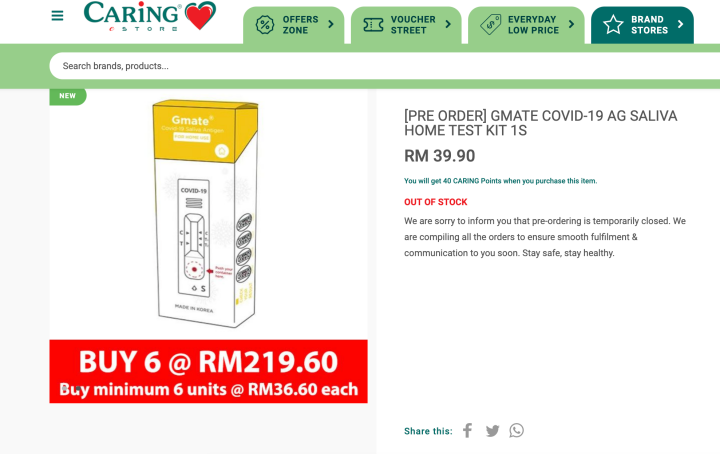The image size is (720, 454).
Task: Click the Caring eStore heart logo
Action: pyautogui.click(x=150, y=16)
